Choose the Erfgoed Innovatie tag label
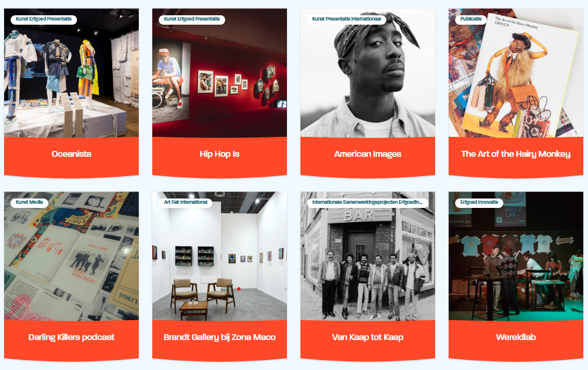The height and width of the screenshot is (370, 588). click(x=479, y=202)
